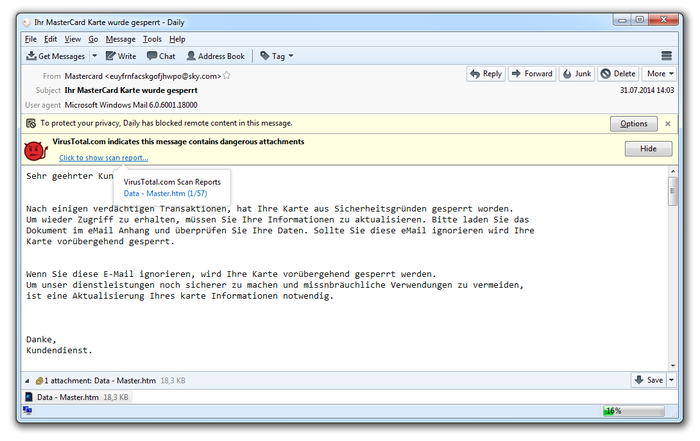700x441 pixels.
Task: Delete this message
Action: 618,74
